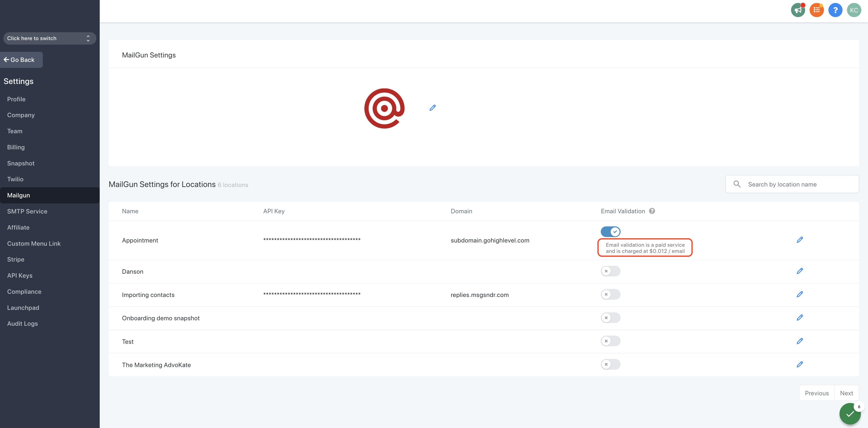This screenshot has width=868, height=428.
Task: Disable email validation for Appointment
Action: click(x=610, y=232)
